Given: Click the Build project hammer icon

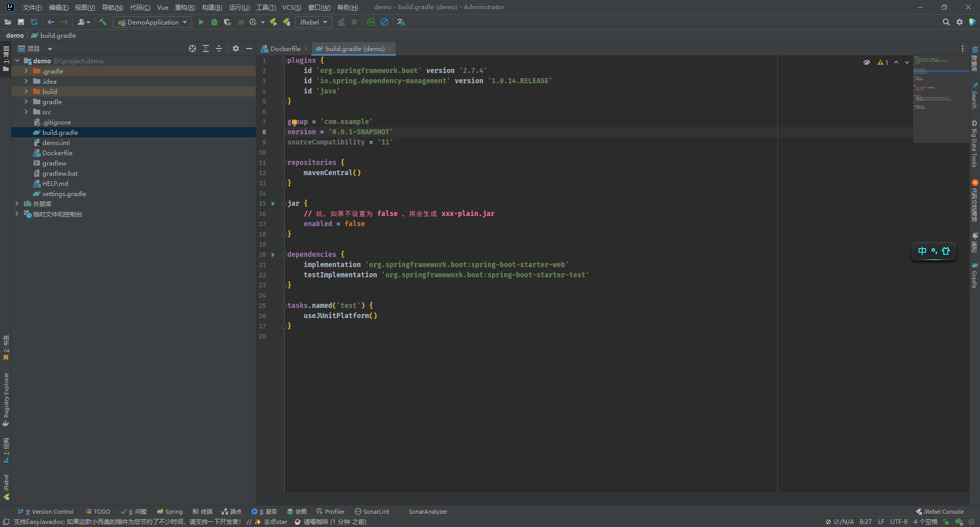Looking at the screenshot, I should pyautogui.click(x=103, y=22).
